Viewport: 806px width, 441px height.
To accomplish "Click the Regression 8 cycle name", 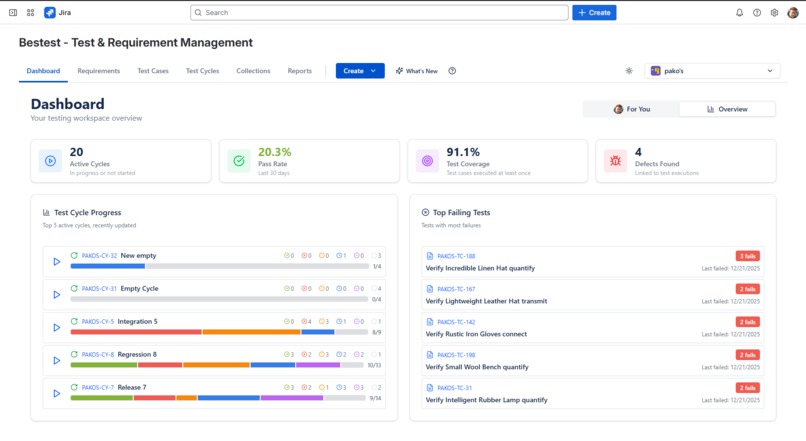I will pos(137,354).
